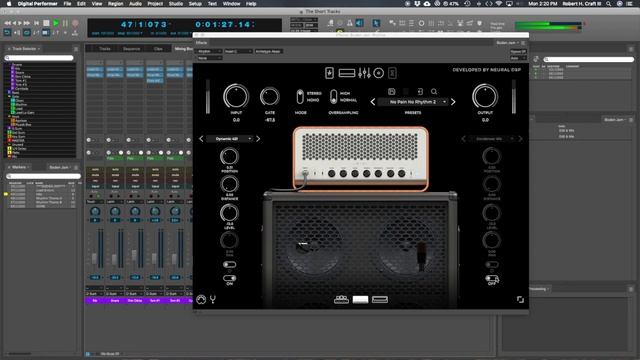Click the green Play transport button
Viewport: 640px width, 360px height.
pyautogui.click(x=56, y=23)
